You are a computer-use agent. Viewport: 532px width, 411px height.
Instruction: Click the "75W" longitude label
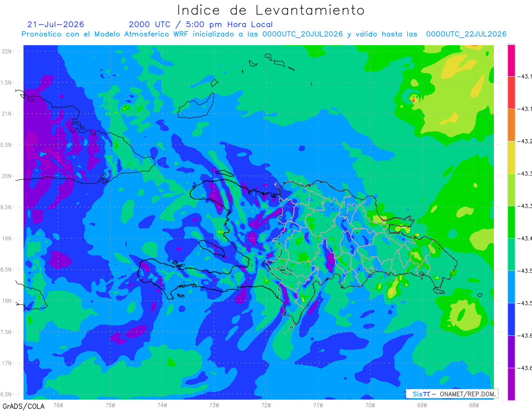110,405
